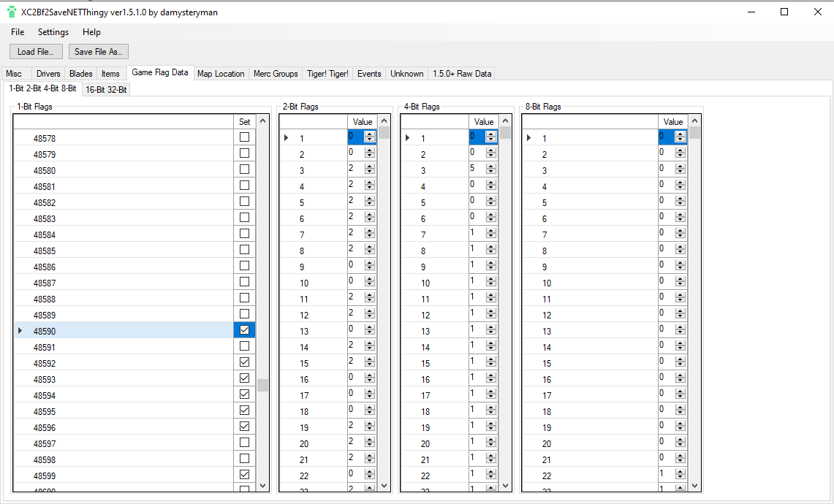This screenshot has width=834, height=504.
Task: Click the scroll up arrow in 1-Bit Flags list
Action: point(262,121)
